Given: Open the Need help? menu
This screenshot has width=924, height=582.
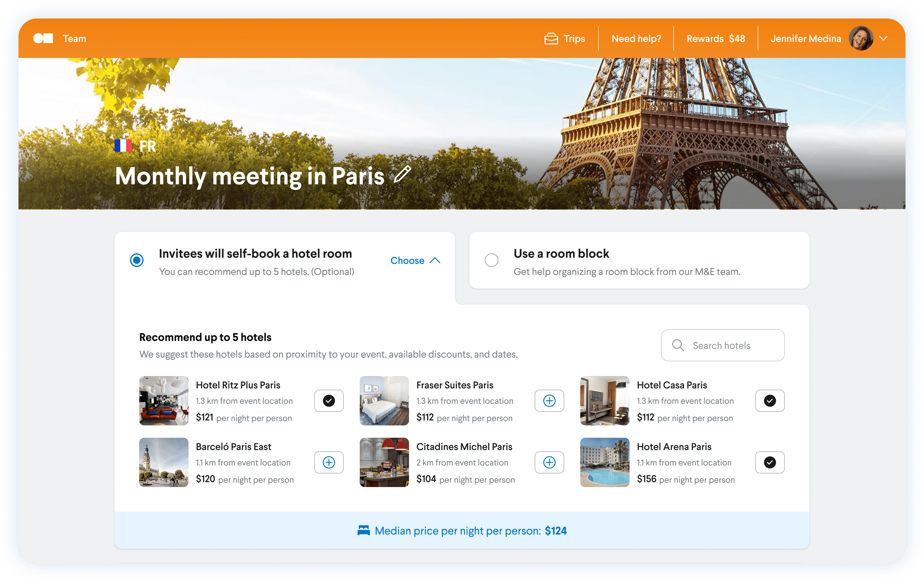Looking at the screenshot, I should pyautogui.click(x=636, y=39).
